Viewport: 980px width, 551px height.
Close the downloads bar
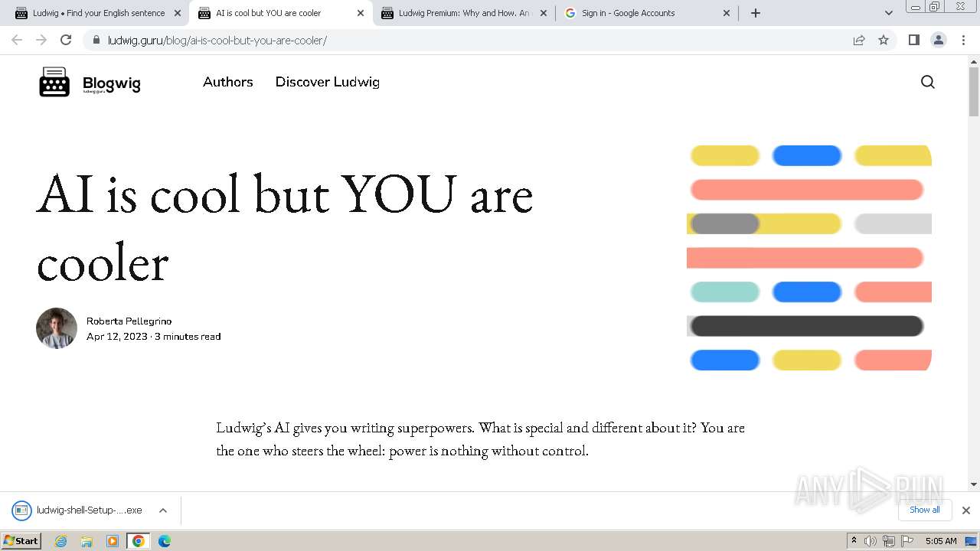coord(966,510)
